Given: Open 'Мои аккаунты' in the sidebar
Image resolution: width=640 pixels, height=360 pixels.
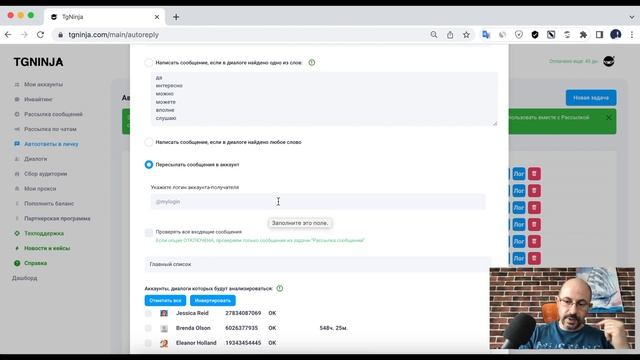Looking at the screenshot, I should [43, 84].
